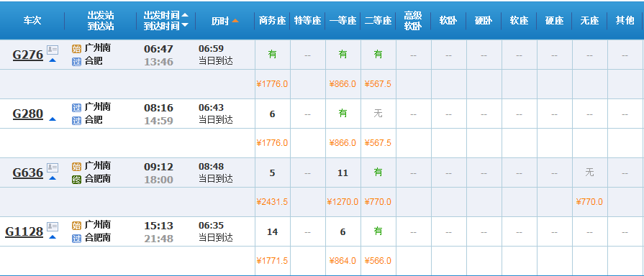Click price ¥566.0 for G1128
The image size is (644, 276).
pyautogui.click(x=378, y=261)
